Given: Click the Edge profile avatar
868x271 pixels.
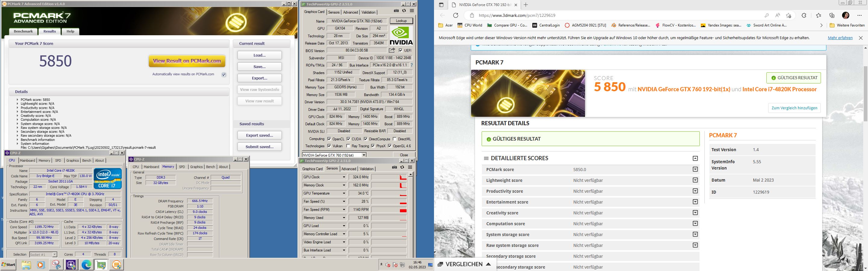Looking at the screenshot, I should tap(845, 15).
